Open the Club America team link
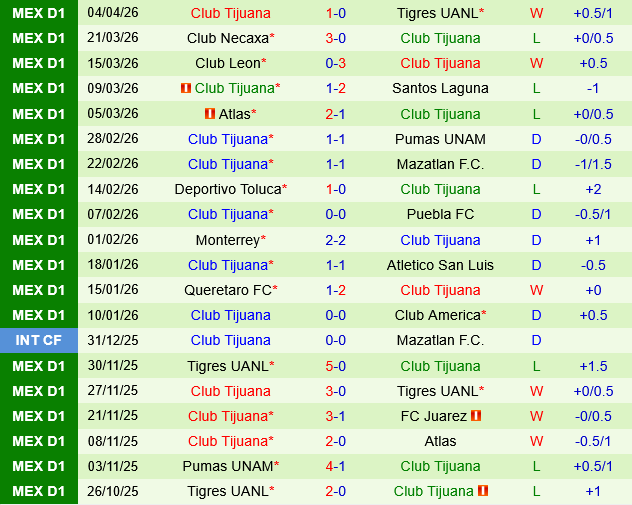 coord(438,315)
